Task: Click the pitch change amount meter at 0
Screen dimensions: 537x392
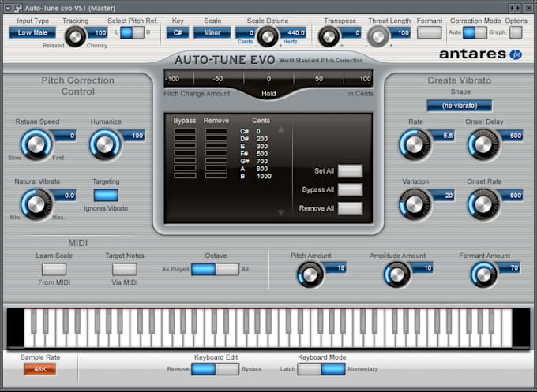Action: [x=268, y=78]
